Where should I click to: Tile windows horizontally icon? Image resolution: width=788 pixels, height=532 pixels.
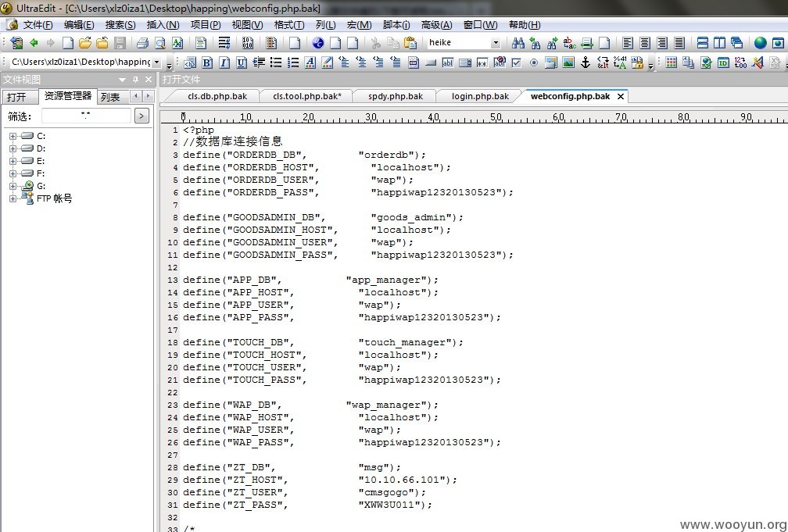[x=703, y=43]
